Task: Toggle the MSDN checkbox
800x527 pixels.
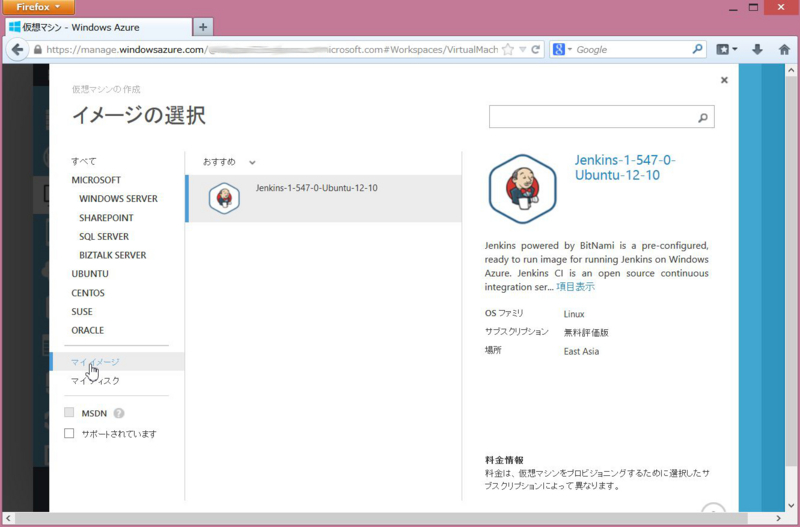Action: pos(69,412)
